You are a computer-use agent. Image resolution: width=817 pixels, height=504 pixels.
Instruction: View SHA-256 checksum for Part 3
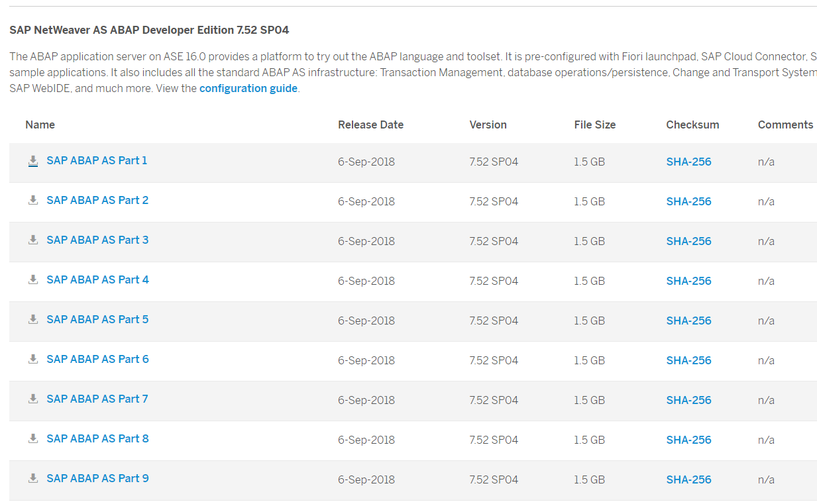(688, 241)
